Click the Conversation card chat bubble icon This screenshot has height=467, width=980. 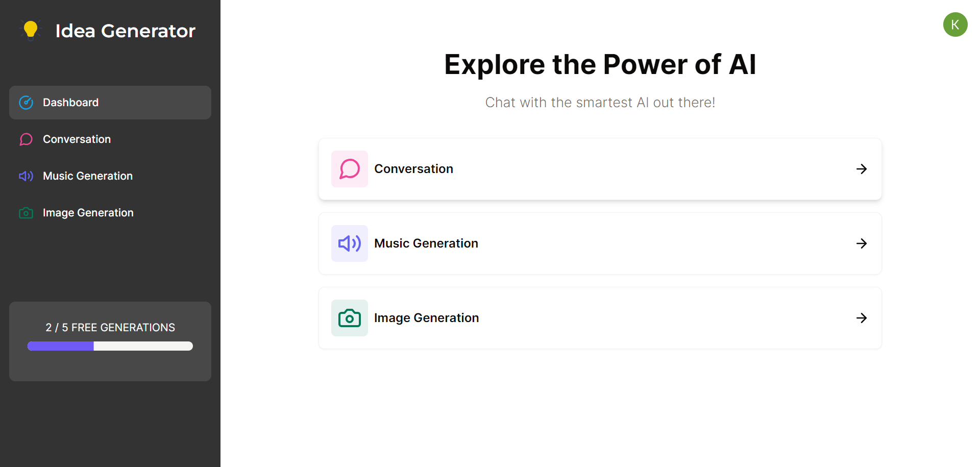tap(350, 169)
